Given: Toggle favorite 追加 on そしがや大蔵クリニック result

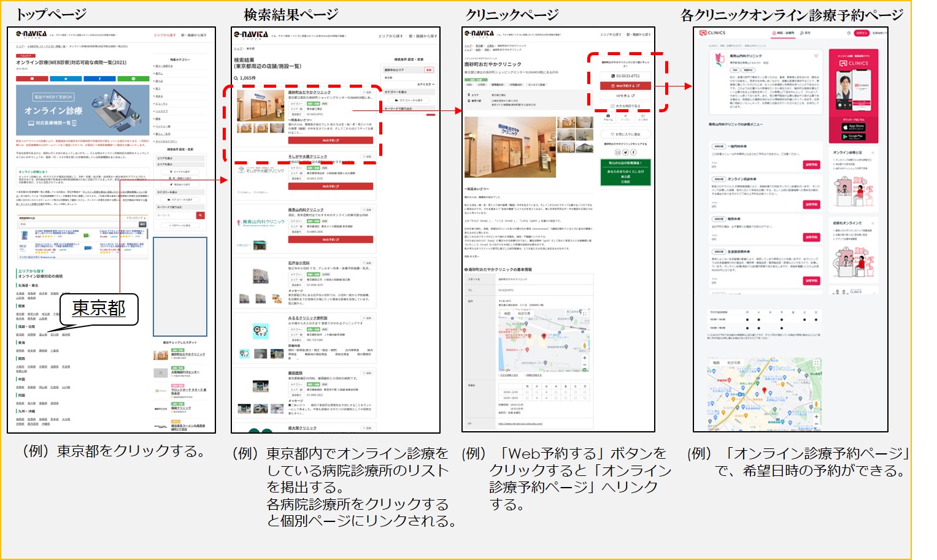Looking at the screenshot, I should (368, 156).
